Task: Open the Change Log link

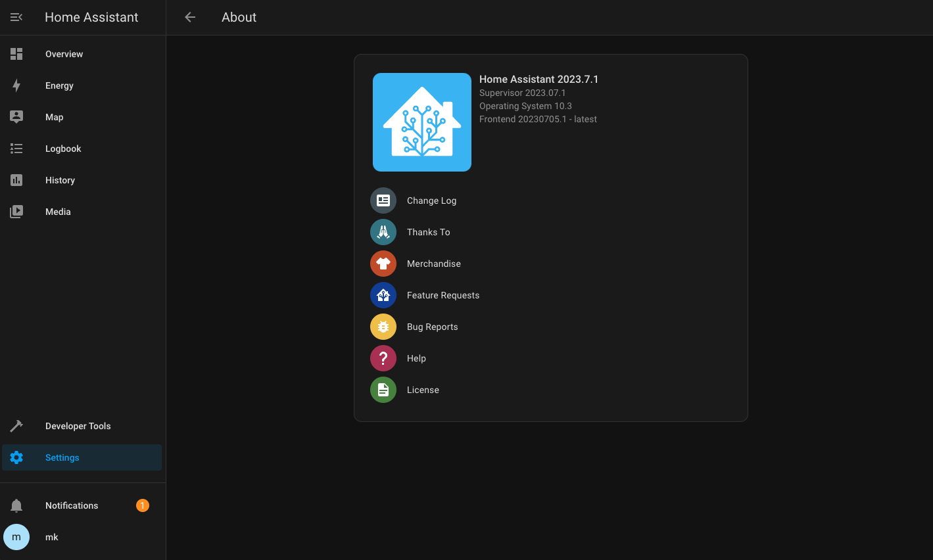Action: tap(551, 200)
